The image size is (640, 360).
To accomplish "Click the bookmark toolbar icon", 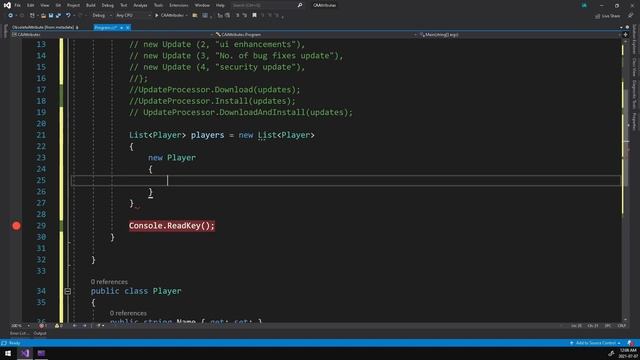I will 254,16.
